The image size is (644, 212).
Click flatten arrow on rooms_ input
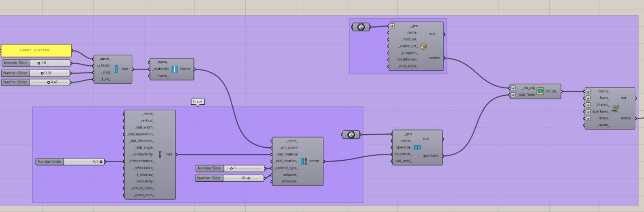[x=588, y=91]
